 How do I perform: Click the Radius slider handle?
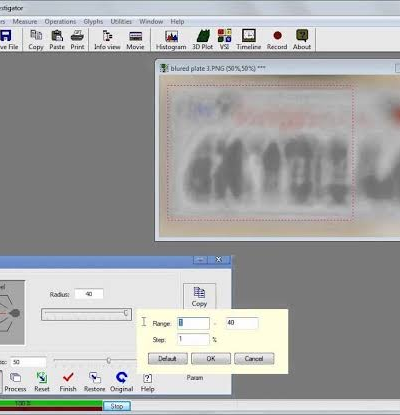[x=126, y=313]
